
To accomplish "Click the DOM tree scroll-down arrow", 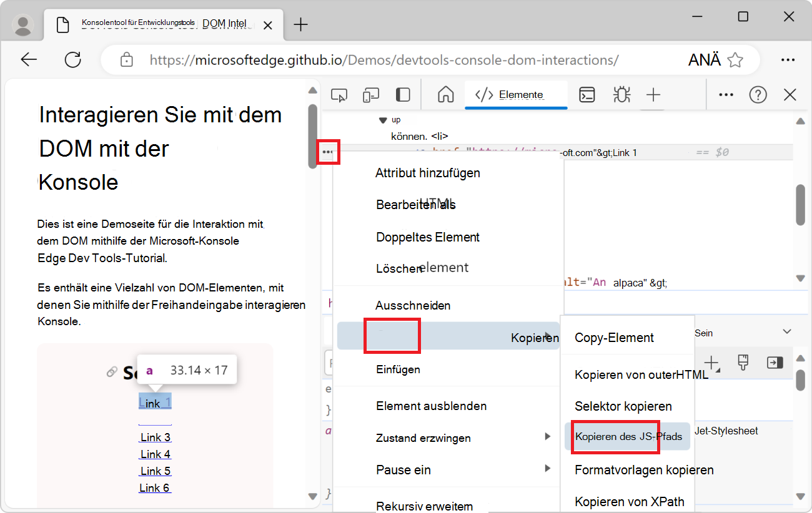I will (x=801, y=278).
